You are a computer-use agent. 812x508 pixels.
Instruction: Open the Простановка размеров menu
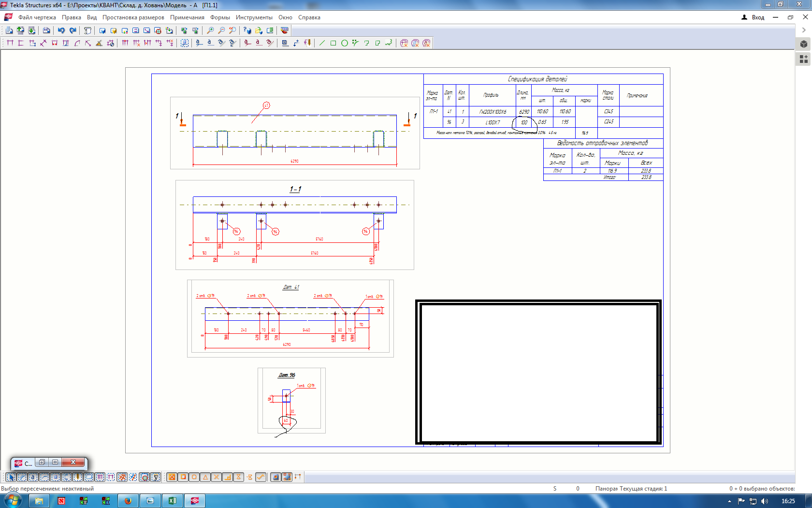point(133,17)
